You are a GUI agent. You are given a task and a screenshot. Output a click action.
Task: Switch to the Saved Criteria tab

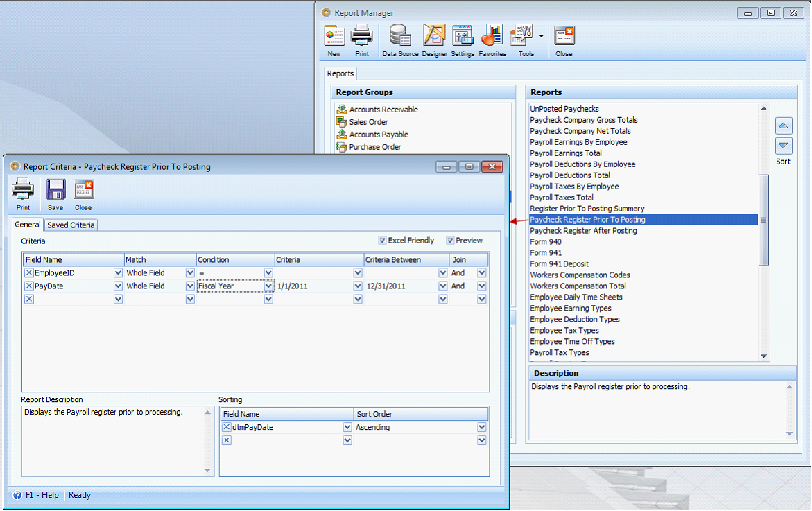(71, 225)
